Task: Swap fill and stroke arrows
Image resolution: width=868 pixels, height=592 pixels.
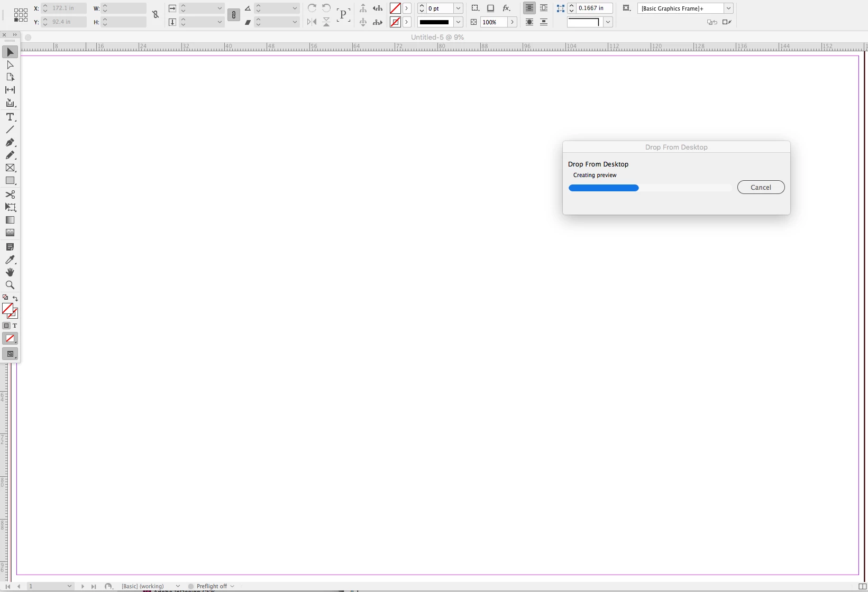Action: pos(15,298)
